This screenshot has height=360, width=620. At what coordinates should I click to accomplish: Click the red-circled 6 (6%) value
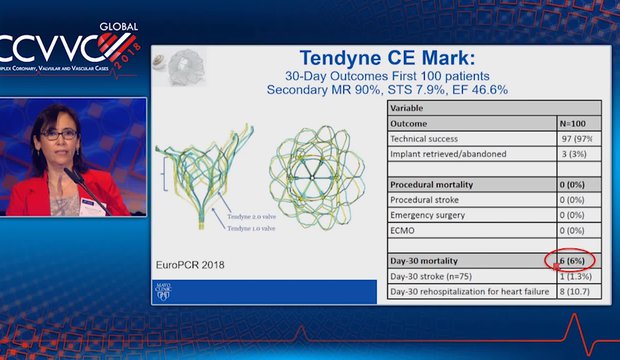point(572,261)
